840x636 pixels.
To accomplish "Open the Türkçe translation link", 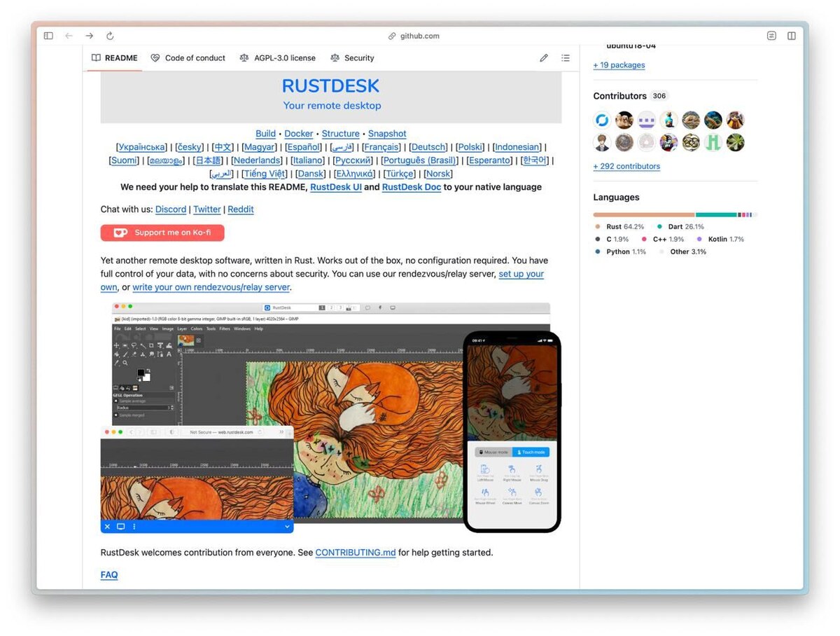I will (x=400, y=174).
